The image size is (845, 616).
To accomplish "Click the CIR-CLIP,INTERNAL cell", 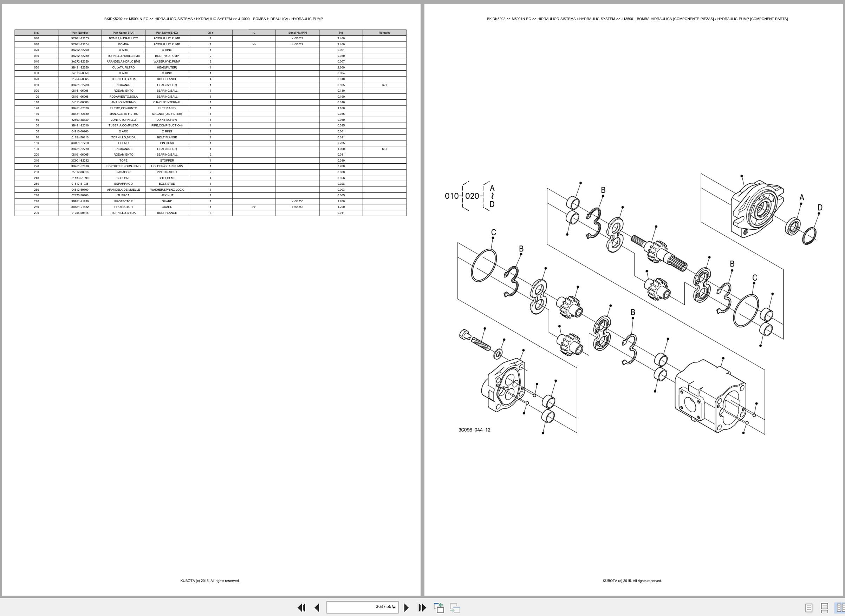I will 167,102.
